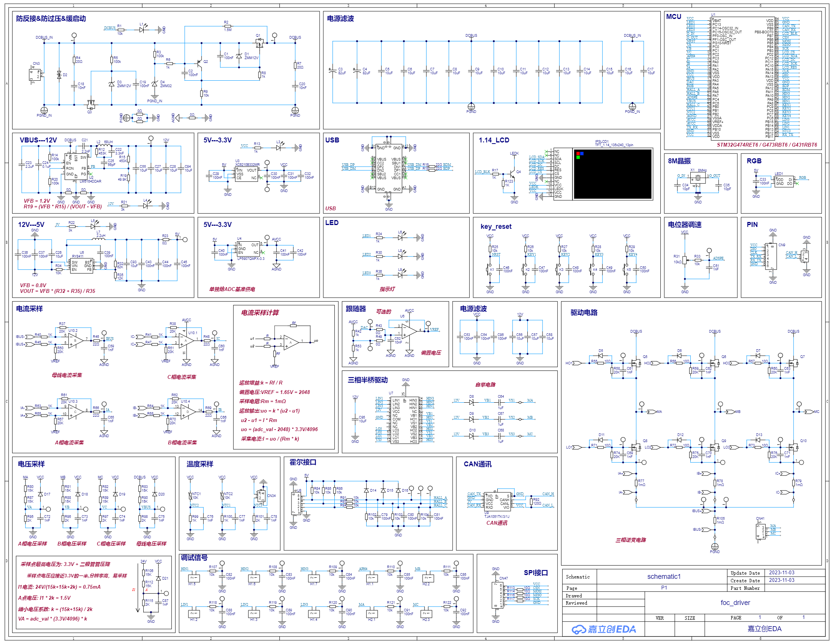Click the 防反接&防过压&缓启动 section title
This screenshot has width=834, height=644.
[x=51, y=19]
